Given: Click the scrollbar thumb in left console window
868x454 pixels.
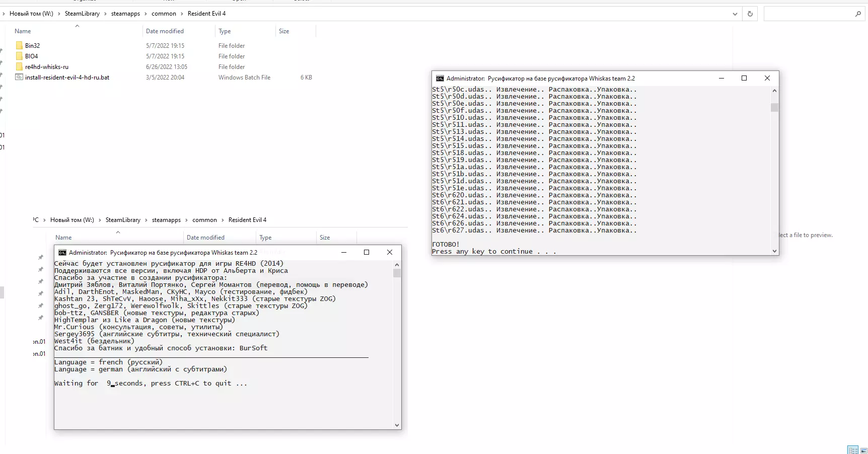Looking at the screenshot, I should pos(397,273).
